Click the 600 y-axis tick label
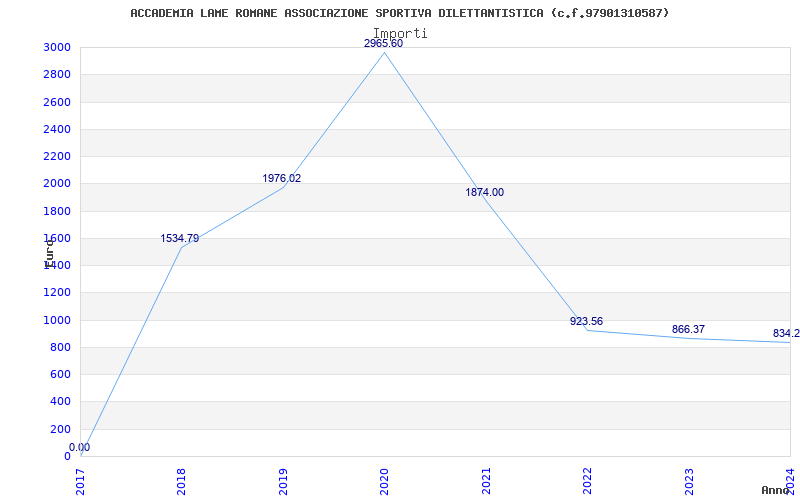Viewport: 800px width, 500px height. coord(60,374)
